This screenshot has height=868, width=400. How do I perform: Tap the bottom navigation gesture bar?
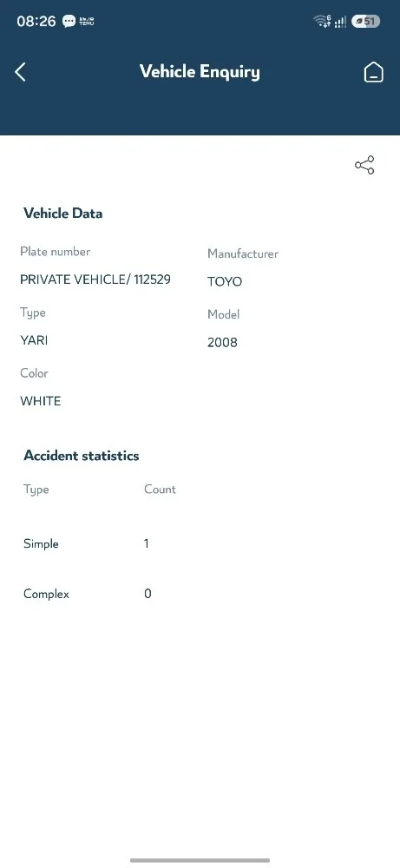click(200, 860)
